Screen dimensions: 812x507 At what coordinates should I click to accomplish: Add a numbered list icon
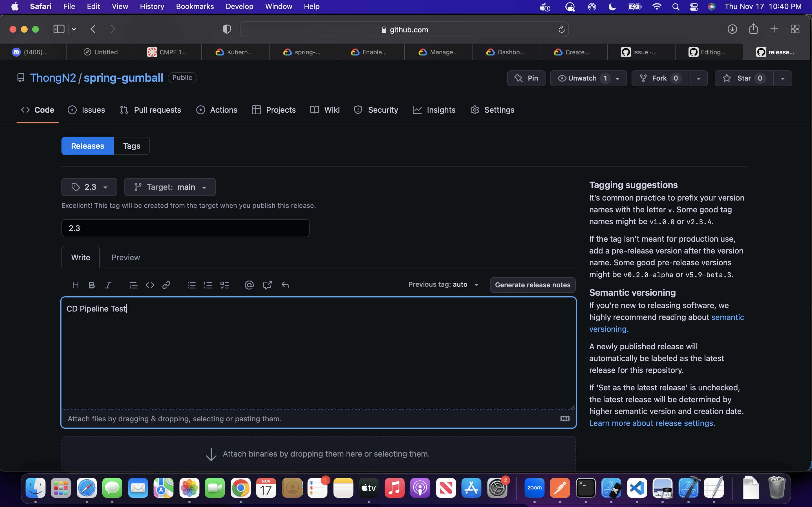208,285
